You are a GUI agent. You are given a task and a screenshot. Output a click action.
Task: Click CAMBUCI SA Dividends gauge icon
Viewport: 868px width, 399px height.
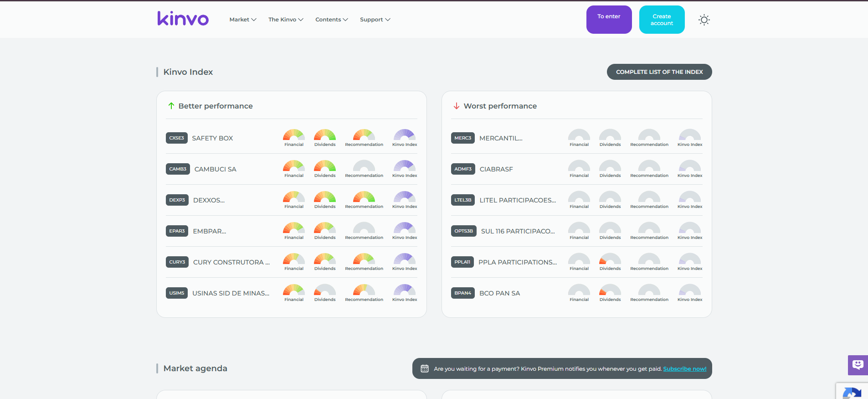(x=325, y=166)
